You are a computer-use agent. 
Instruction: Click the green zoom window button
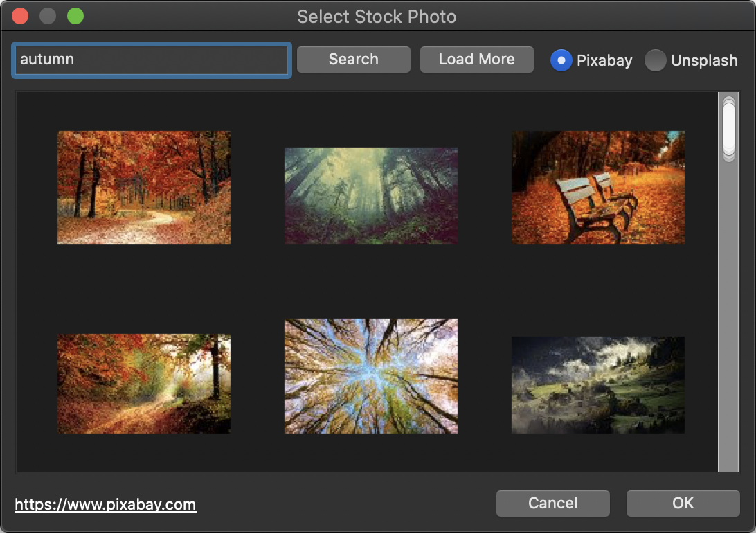point(75,16)
